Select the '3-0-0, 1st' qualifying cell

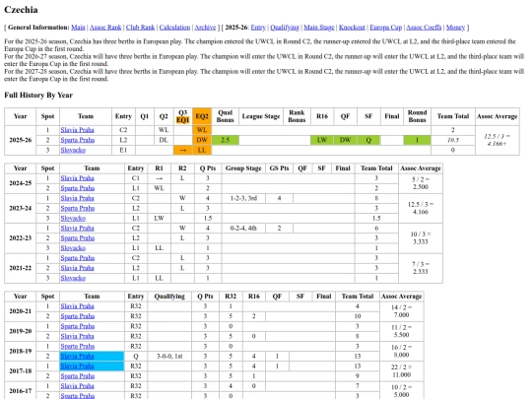click(169, 357)
